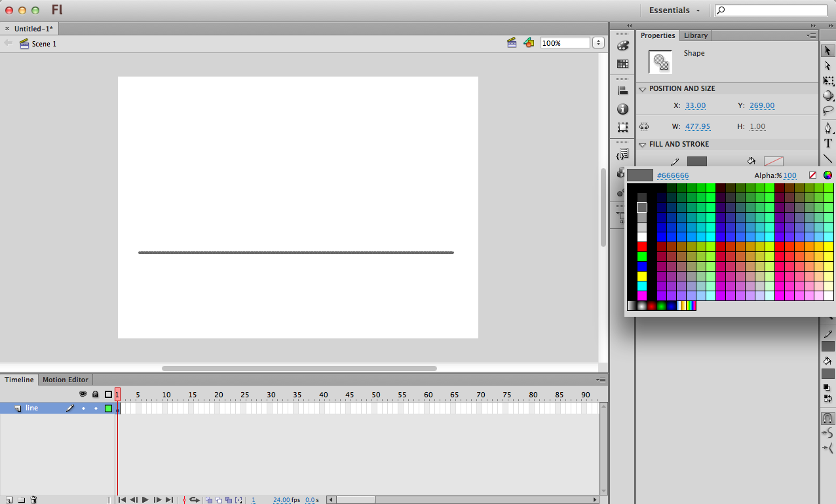The height and width of the screenshot is (504, 836).
Task: Toggle visibility dot of line layer
Action: tap(83, 408)
